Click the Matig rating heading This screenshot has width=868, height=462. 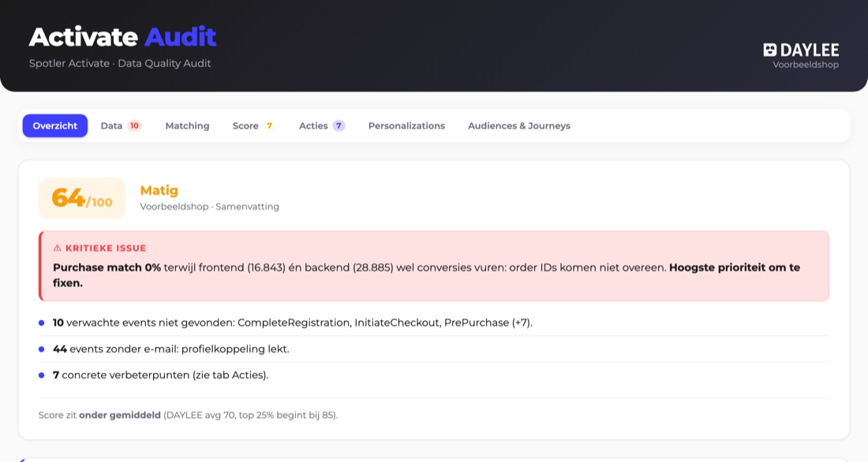coord(159,190)
